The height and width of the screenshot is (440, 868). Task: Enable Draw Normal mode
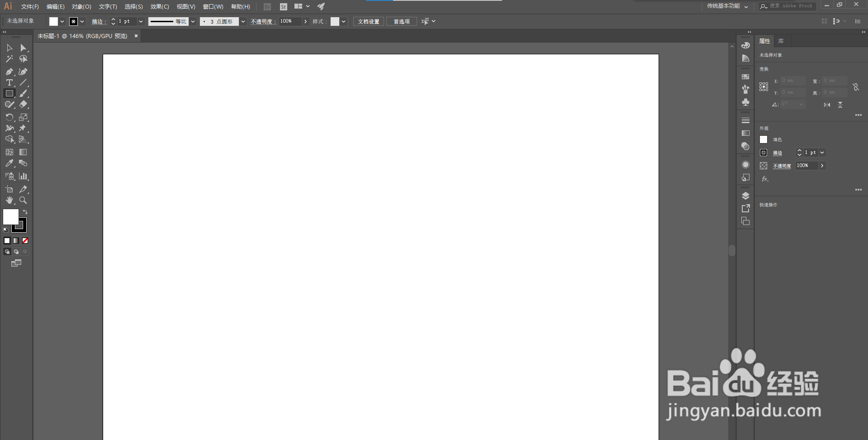[7, 252]
